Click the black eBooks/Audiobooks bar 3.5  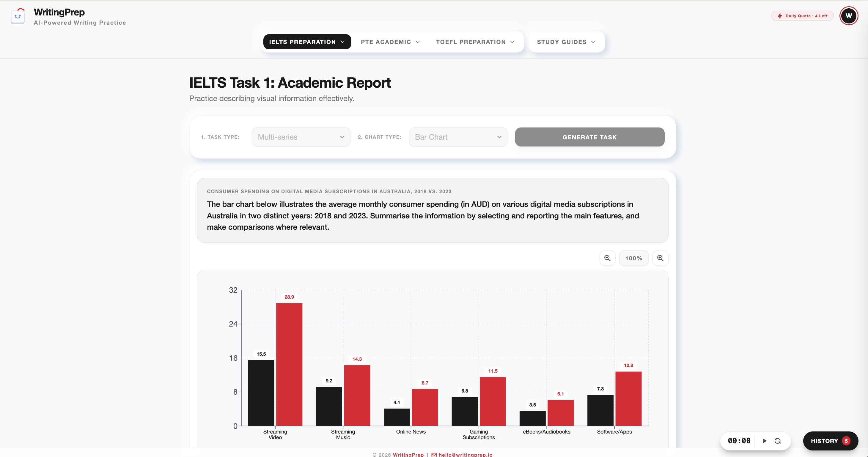pos(532,419)
